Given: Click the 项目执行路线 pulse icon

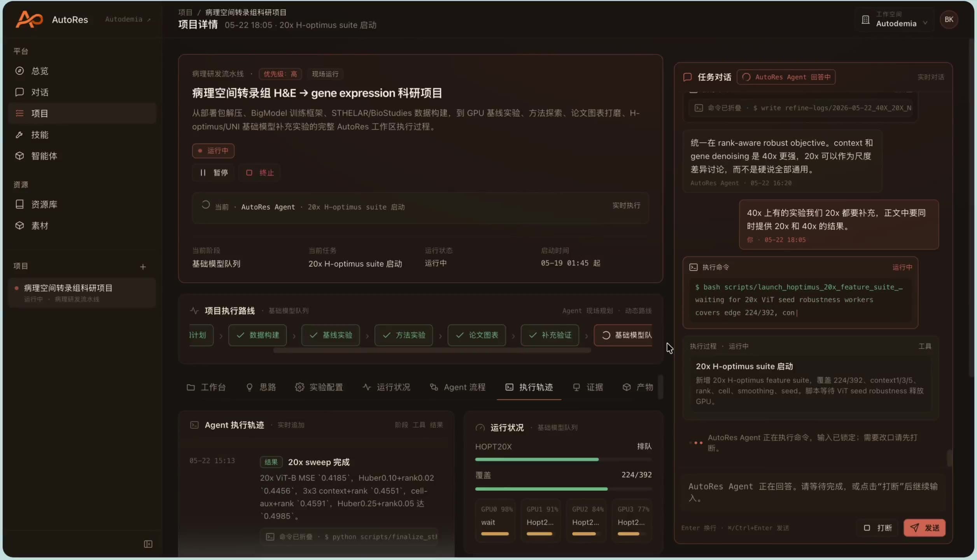Looking at the screenshot, I should [x=194, y=311].
